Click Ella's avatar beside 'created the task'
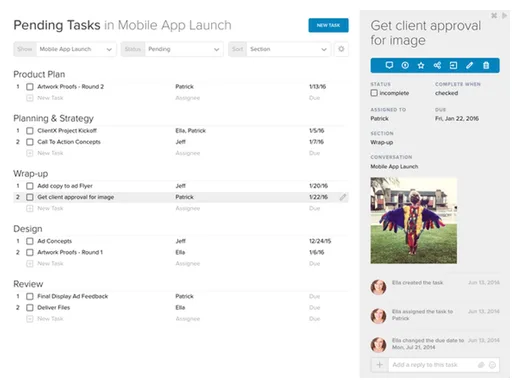 378,287
